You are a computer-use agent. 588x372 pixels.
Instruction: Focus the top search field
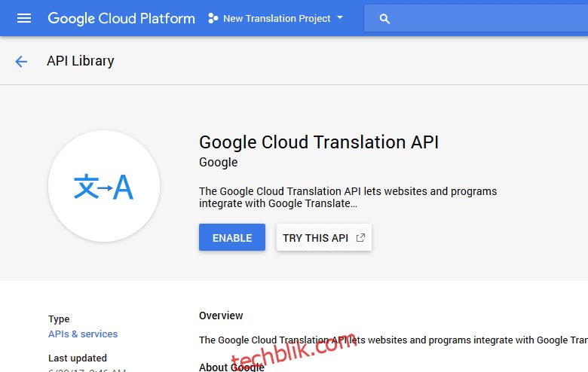click(x=476, y=18)
